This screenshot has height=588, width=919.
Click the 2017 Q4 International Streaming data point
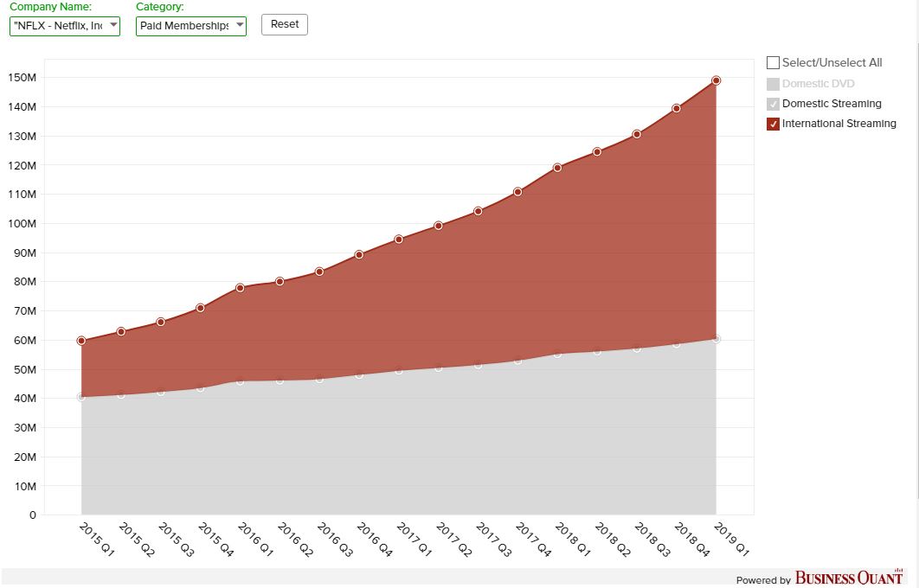pyautogui.click(x=517, y=192)
